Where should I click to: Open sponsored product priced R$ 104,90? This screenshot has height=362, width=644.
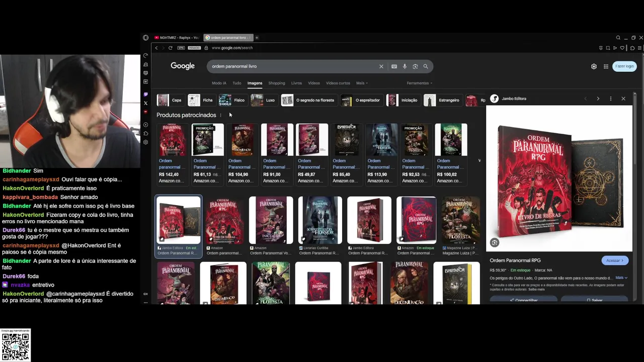point(242,154)
